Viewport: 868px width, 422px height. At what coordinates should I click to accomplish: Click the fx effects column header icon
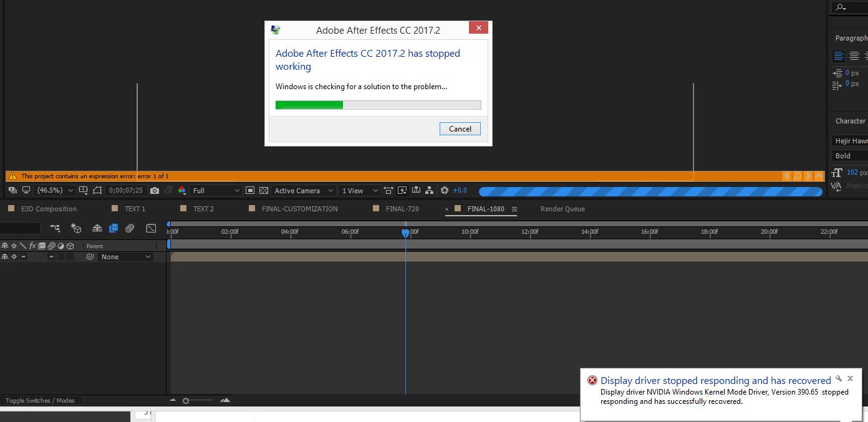point(32,246)
